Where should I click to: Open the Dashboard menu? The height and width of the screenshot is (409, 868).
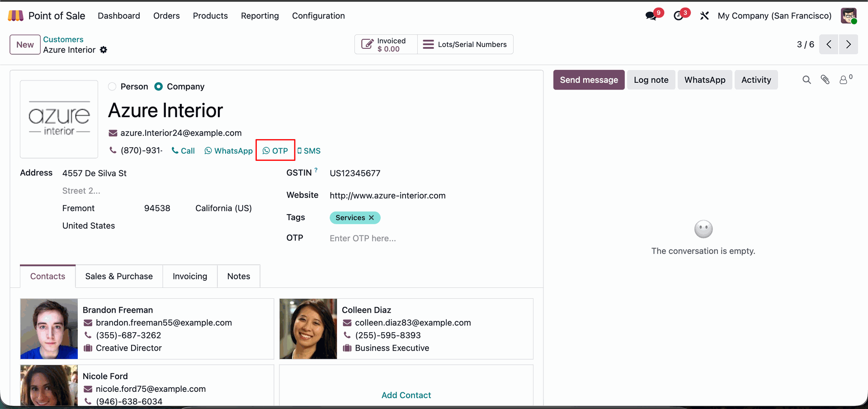point(119,16)
